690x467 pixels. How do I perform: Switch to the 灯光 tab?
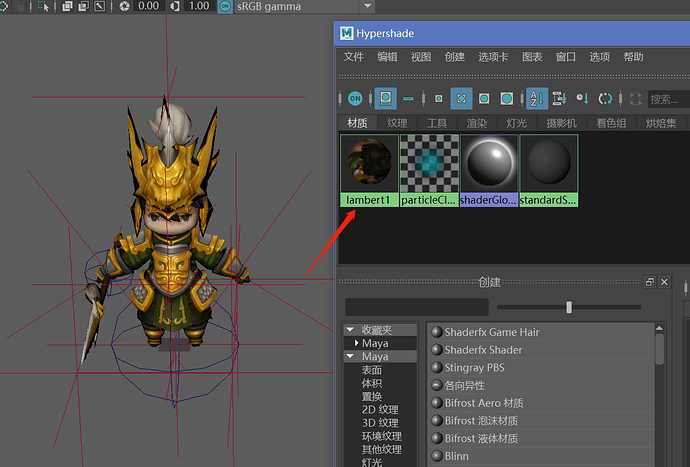click(x=517, y=123)
